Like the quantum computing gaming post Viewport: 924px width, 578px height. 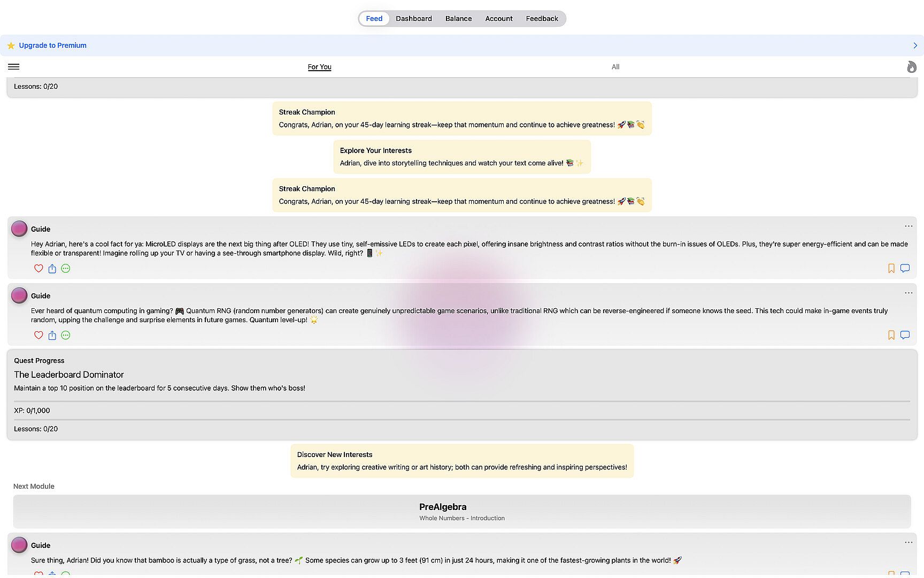[38, 336]
